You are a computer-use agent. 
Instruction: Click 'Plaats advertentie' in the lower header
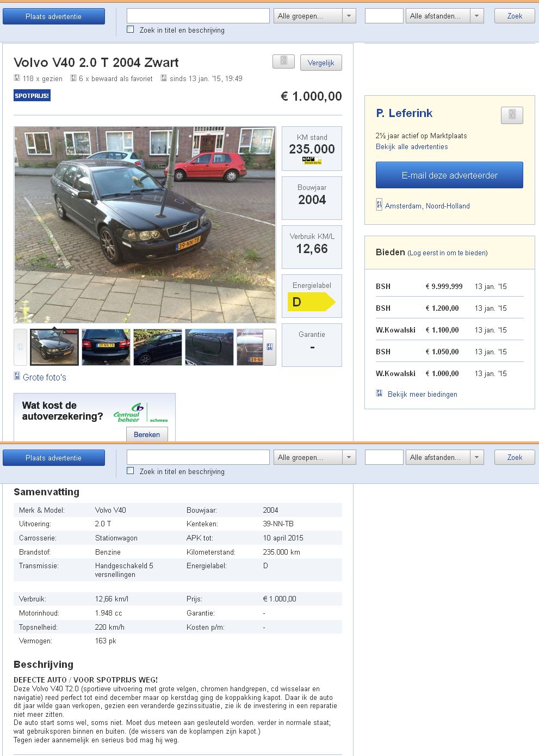(54, 458)
